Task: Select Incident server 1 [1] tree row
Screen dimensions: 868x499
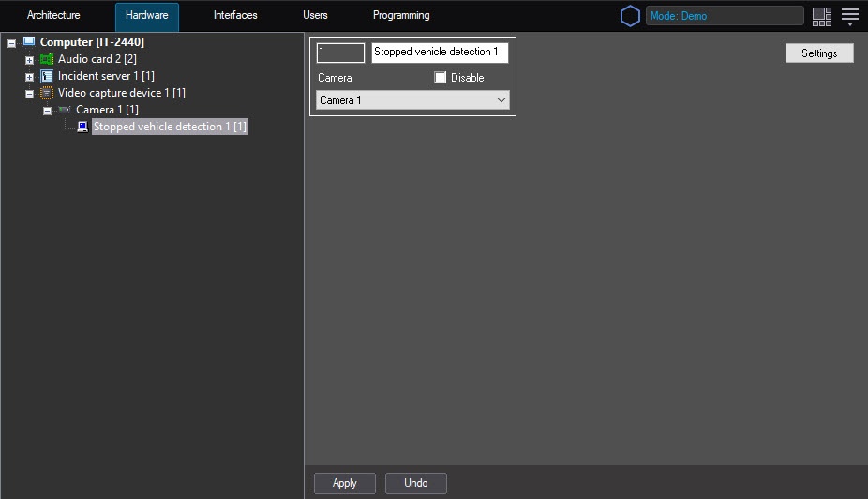Action: click(106, 76)
